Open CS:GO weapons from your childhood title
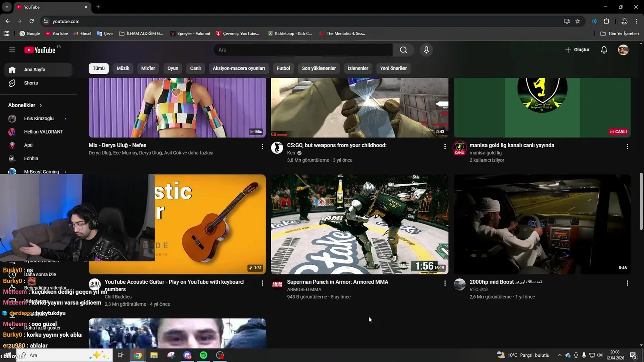This screenshot has height=362, width=644. click(337, 145)
